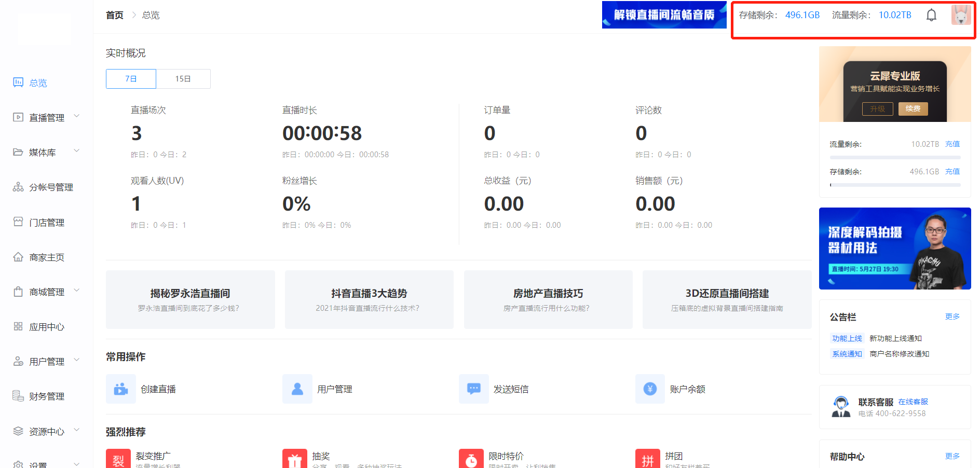Click the 系统通知 tag
The width and height of the screenshot is (980, 468).
tap(847, 354)
